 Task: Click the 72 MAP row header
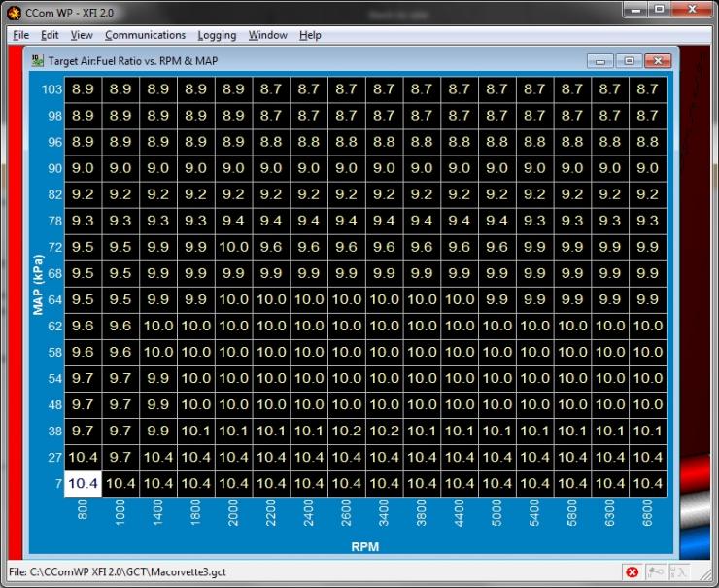pos(55,247)
